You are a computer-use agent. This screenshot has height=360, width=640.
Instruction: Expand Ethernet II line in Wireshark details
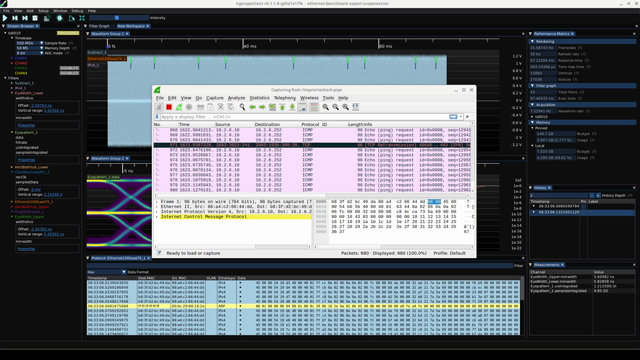tap(157, 207)
